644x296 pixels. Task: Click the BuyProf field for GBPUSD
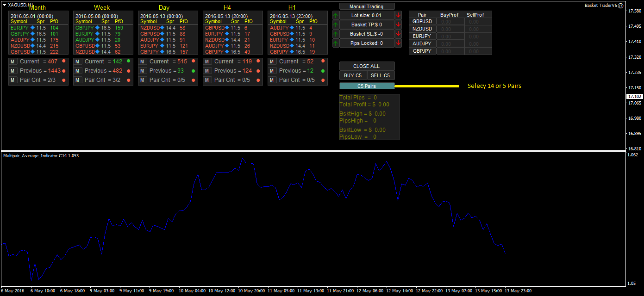tap(450, 21)
